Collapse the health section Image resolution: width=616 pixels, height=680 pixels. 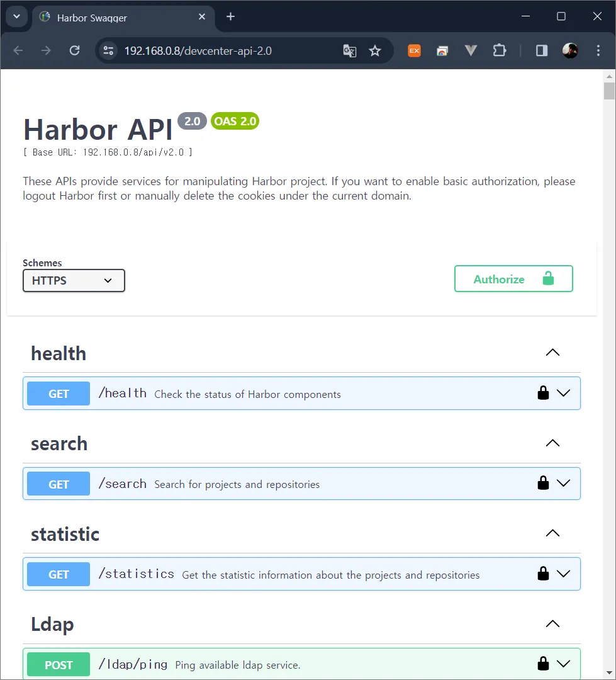tap(552, 353)
